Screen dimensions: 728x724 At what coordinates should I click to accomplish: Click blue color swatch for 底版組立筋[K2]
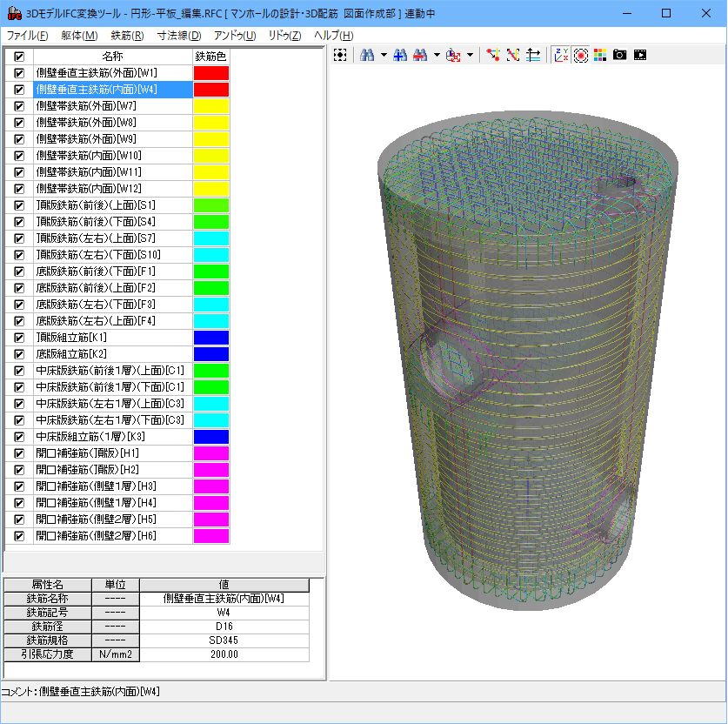tap(211, 354)
